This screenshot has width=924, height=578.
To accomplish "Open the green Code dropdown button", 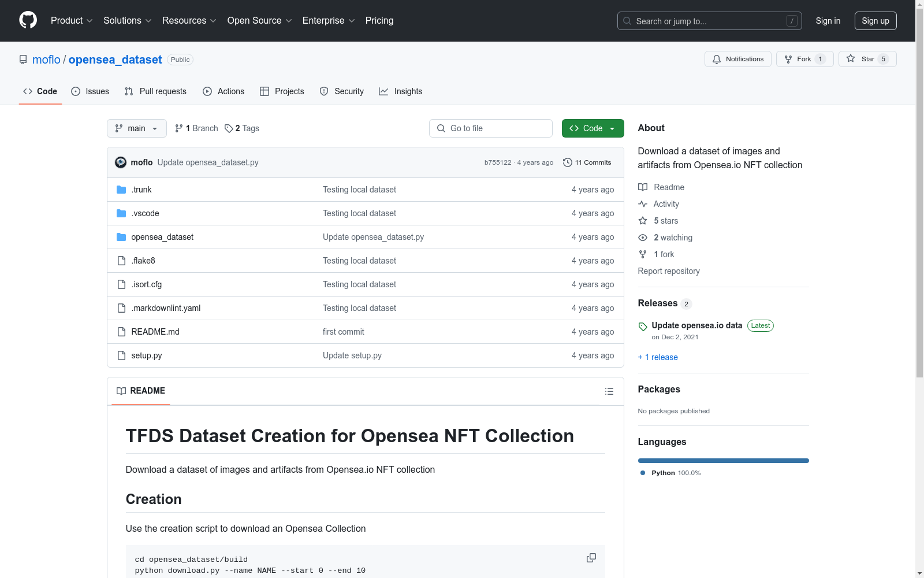I will pyautogui.click(x=593, y=128).
